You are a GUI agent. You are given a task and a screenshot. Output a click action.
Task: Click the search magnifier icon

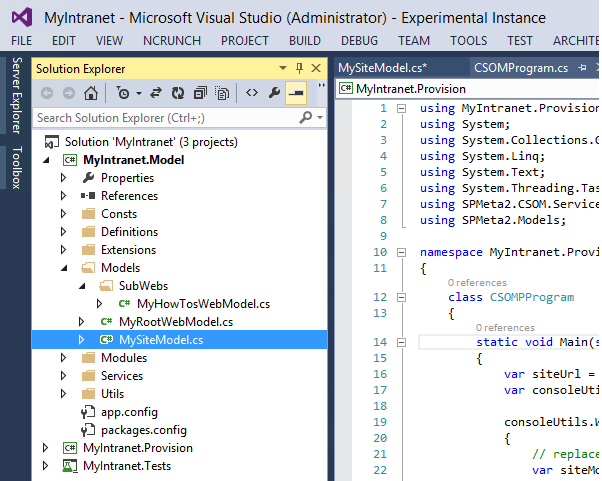[306, 117]
